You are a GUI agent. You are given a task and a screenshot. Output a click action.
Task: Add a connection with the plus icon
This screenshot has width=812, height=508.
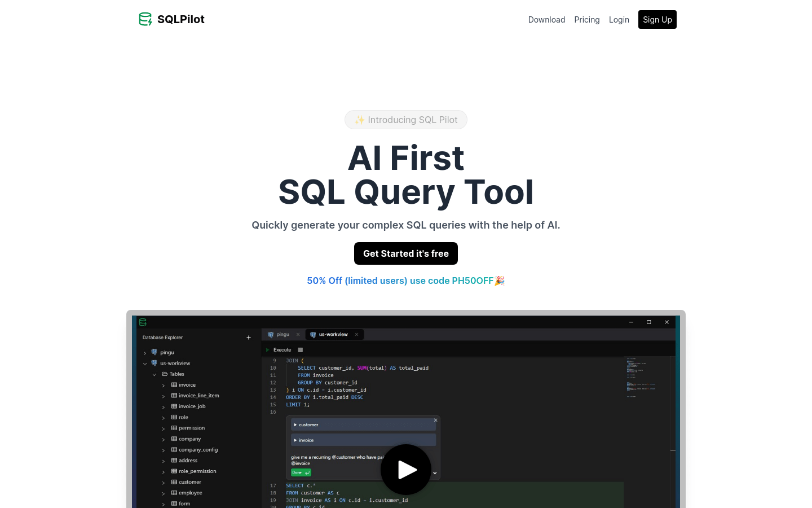(x=249, y=338)
